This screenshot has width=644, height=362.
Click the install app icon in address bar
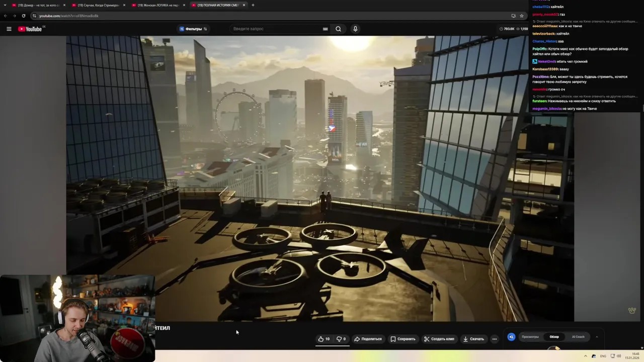pyautogui.click(x=513, y=16)
